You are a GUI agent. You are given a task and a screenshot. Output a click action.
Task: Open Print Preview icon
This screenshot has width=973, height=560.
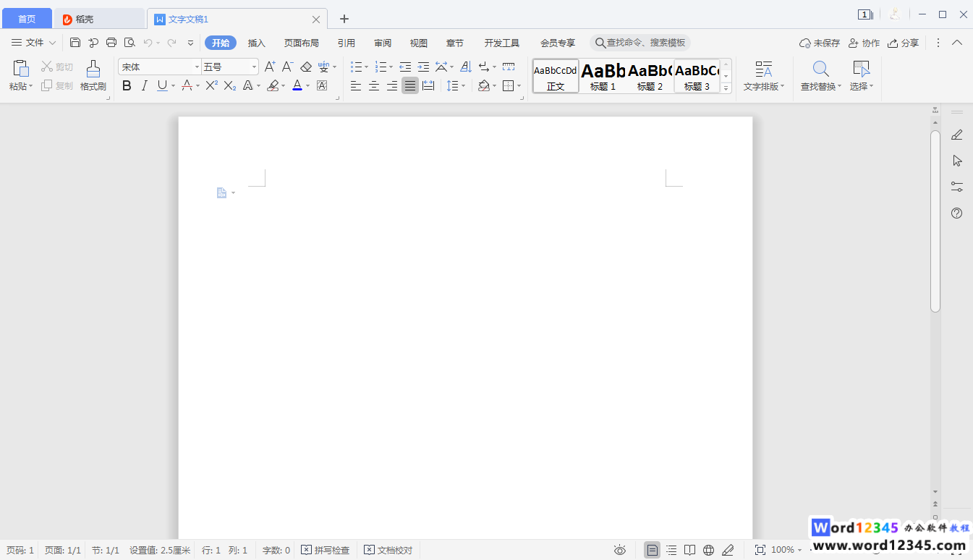tap(129, 43)
